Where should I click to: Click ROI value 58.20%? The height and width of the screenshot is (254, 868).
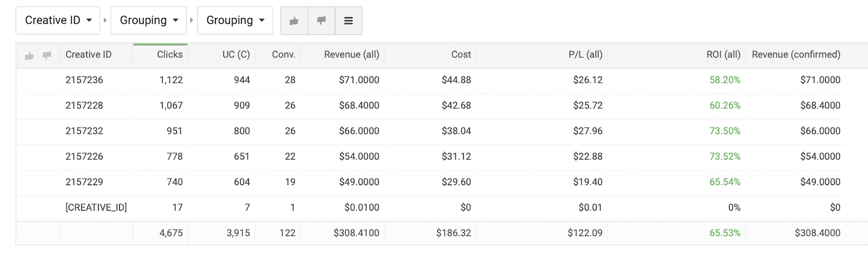(725, 80)
